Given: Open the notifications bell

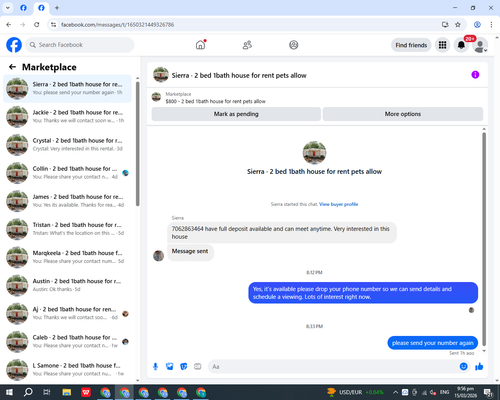Looking at the screenshot, I should (x=461, y=45).
